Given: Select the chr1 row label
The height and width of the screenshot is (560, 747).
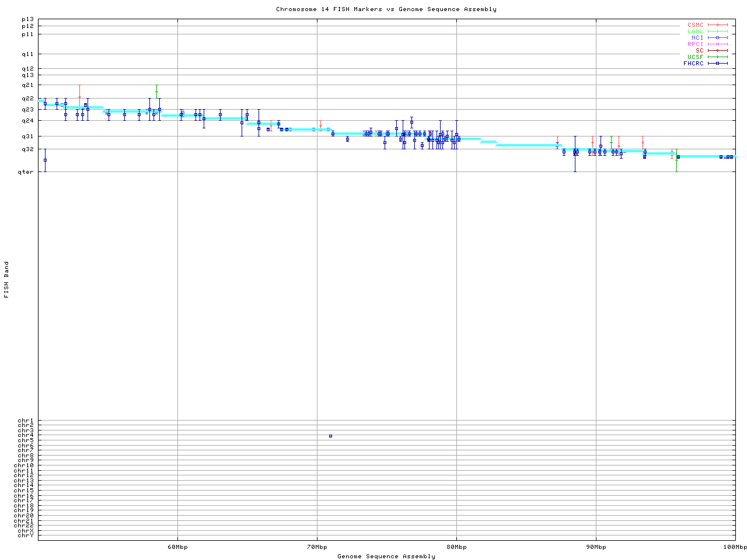Looking at the screenshot, I should point(26,421).
